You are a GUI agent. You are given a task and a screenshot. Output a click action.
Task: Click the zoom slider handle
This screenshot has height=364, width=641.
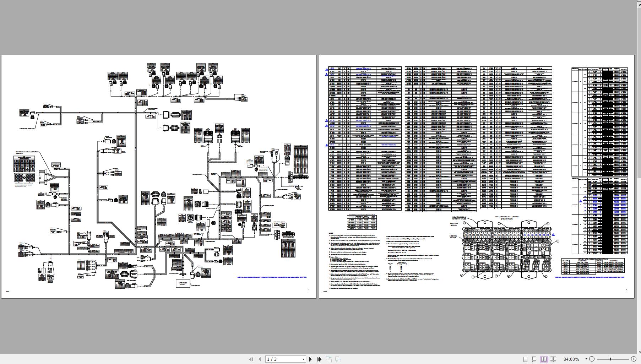(611, 359)
